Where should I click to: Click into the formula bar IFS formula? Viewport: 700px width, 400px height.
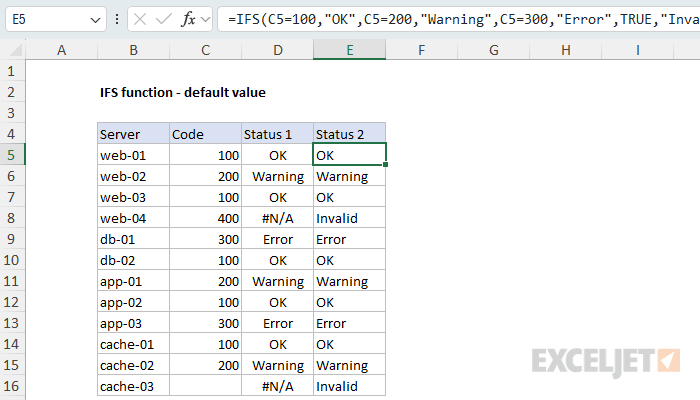(458, 19)
